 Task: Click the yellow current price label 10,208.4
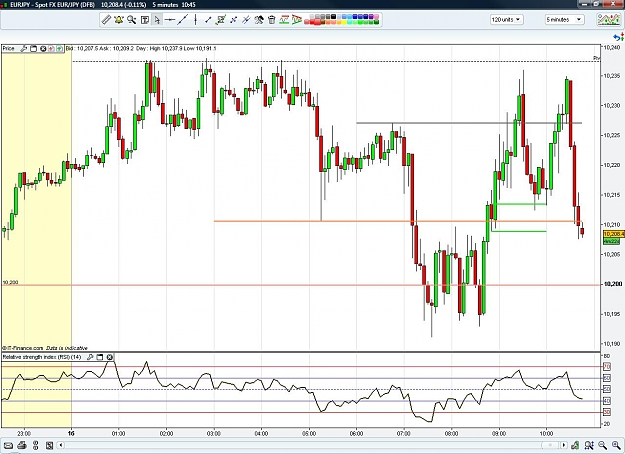coord(613,234)
